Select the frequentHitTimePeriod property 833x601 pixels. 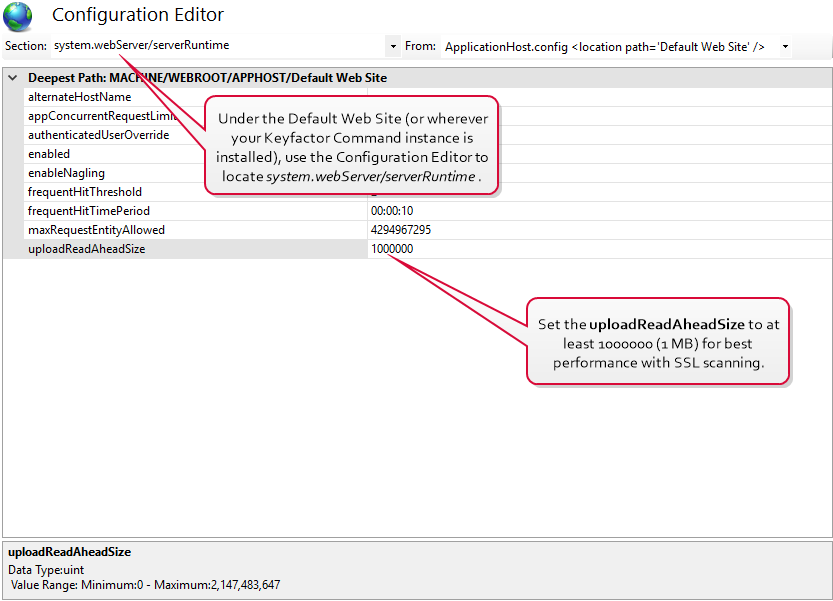click(x=89, y=211)
